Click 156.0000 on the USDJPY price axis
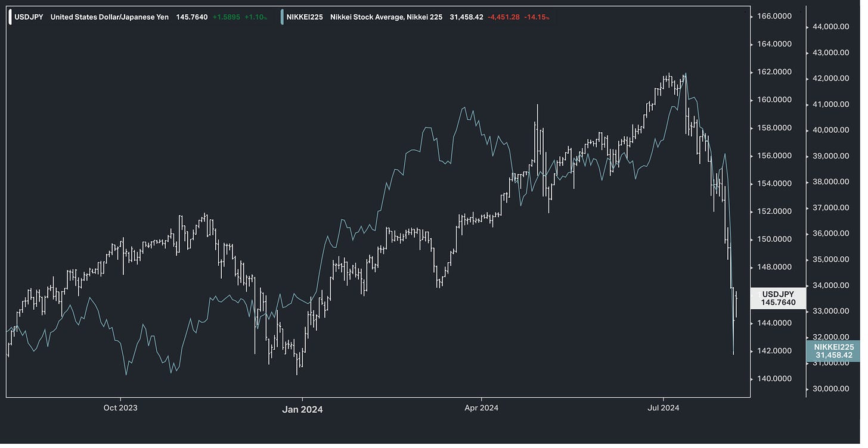Image resolution: width=868 pixels, height=448 pixels. coord(774,155)
